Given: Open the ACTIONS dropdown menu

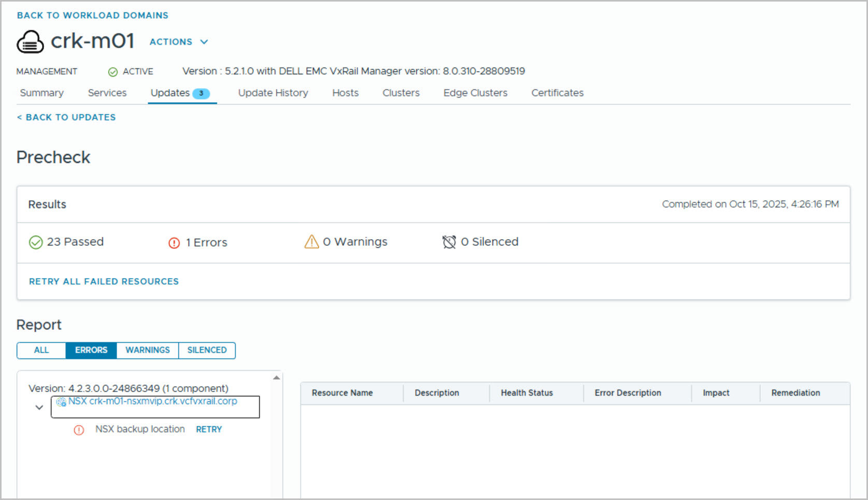Looking at the screenshot, I should click(178, 42).
